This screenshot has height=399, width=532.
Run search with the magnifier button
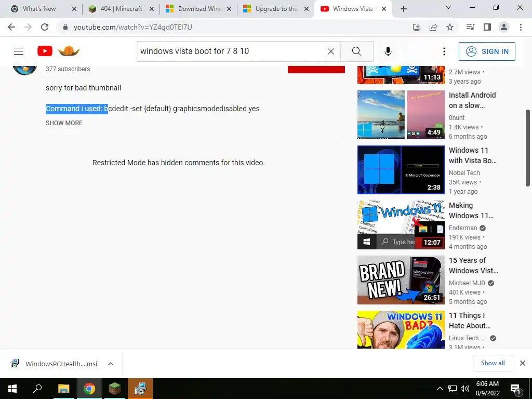(357, 51)
